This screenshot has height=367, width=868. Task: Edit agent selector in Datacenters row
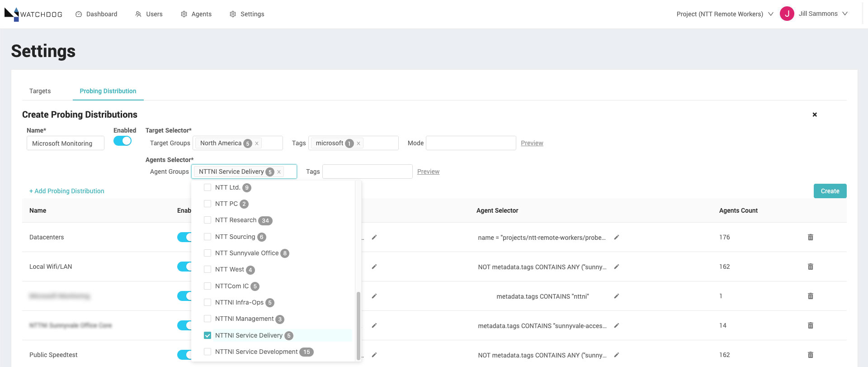[x=616, y=237]
